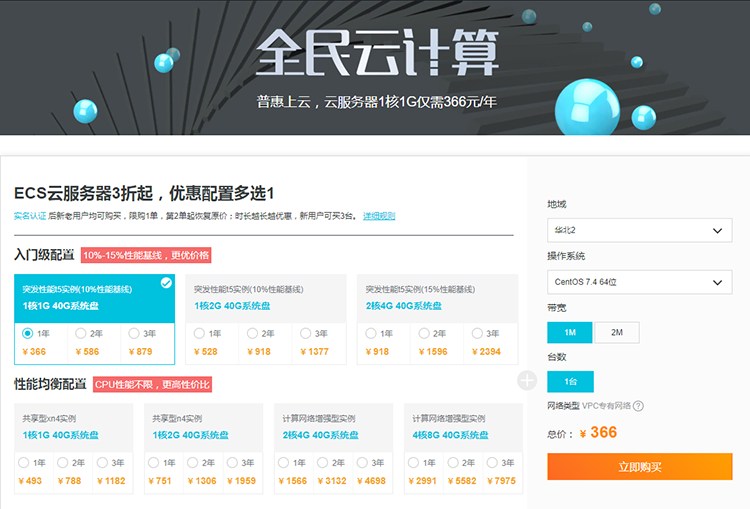Select 2年 ¥5582 radio option
Image resolution: width=750 pixels, height=509 pixels.
tap(453, 462)
